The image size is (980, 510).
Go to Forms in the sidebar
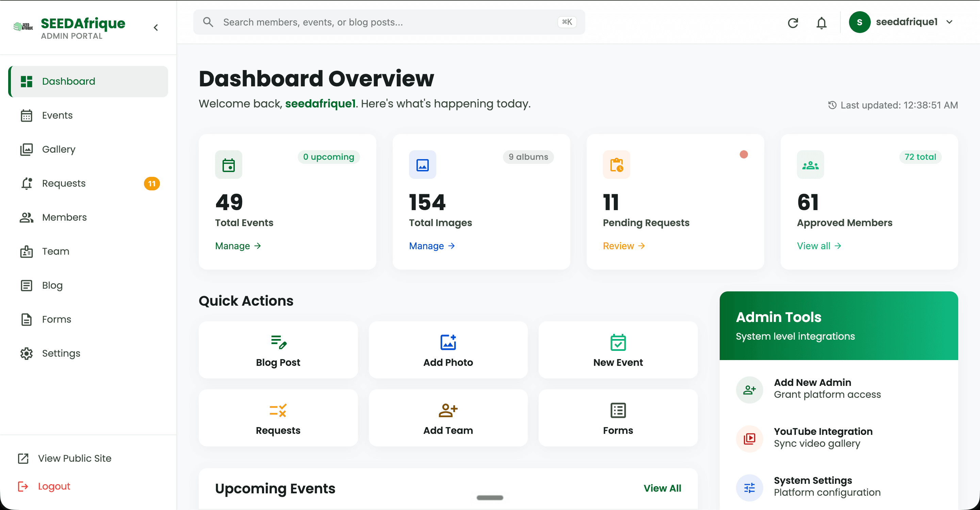pos(88,319)
